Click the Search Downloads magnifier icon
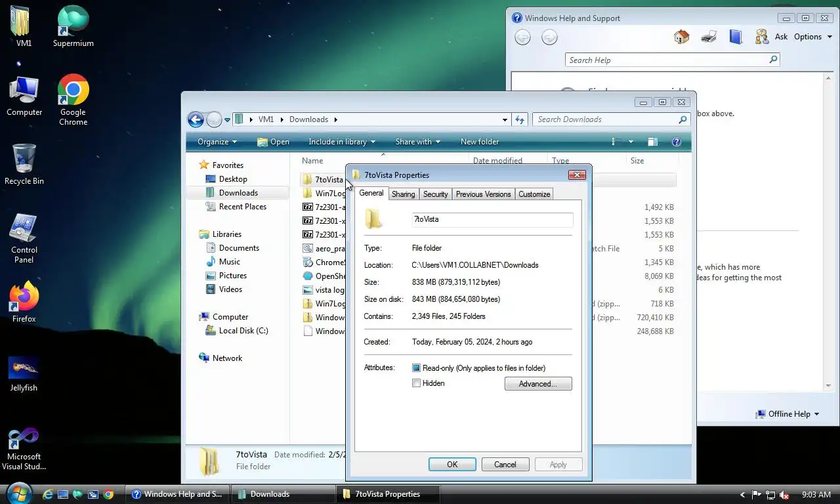 [682, 119]
